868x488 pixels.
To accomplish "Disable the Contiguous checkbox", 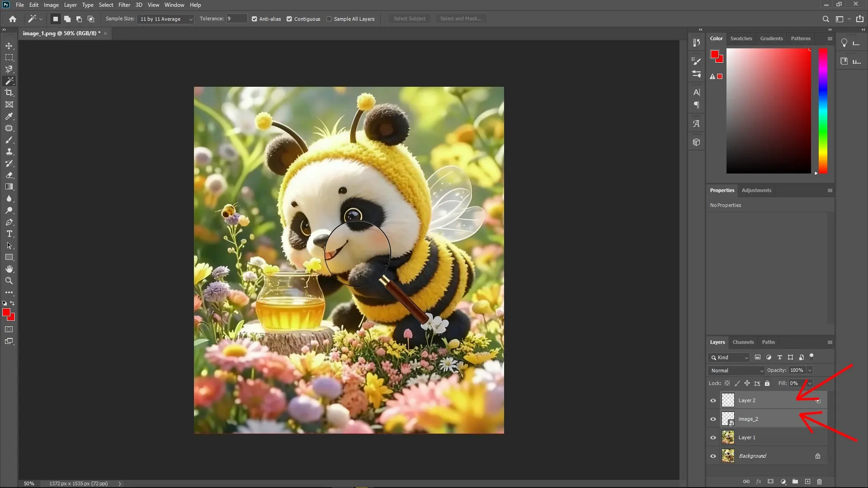I will click(289, 19).
